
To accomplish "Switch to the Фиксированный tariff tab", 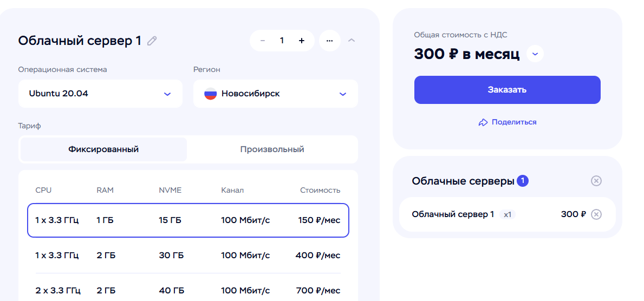I will click(103, 149).
